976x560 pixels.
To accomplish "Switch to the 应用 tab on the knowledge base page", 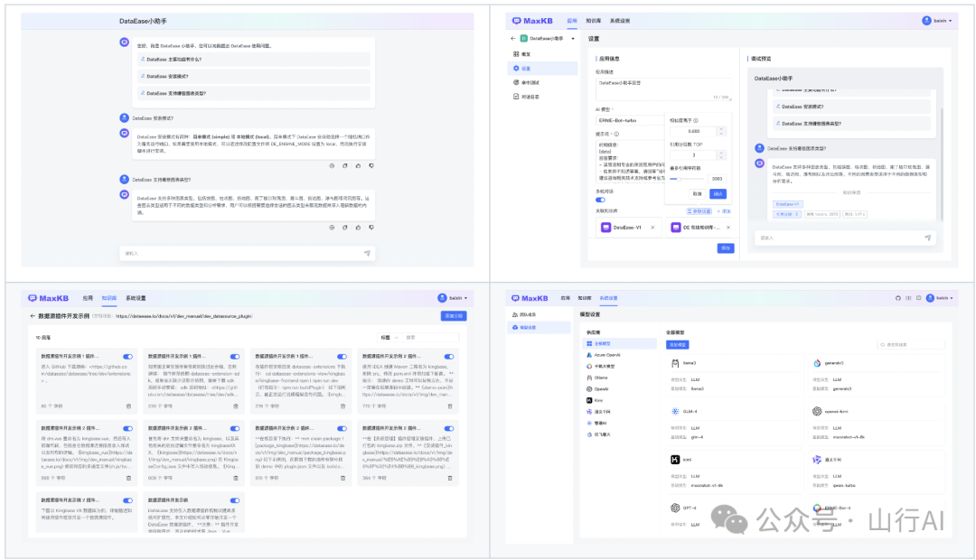I will 88,298.
